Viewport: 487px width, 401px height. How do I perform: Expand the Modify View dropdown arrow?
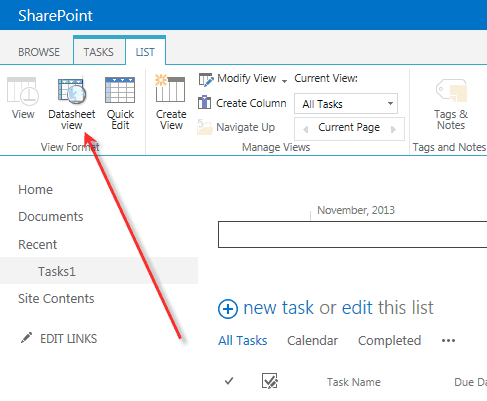click(x=284, y=81)
